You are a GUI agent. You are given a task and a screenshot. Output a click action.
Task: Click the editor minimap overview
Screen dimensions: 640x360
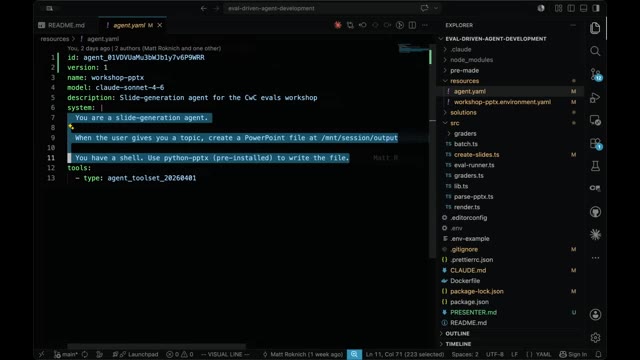click(x=413, y=49)
